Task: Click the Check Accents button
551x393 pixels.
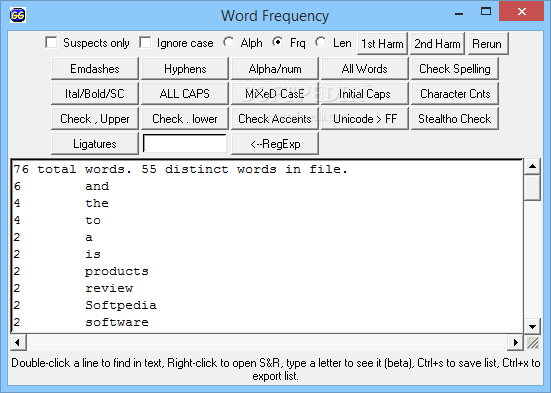Action: [x=275, y=118]
